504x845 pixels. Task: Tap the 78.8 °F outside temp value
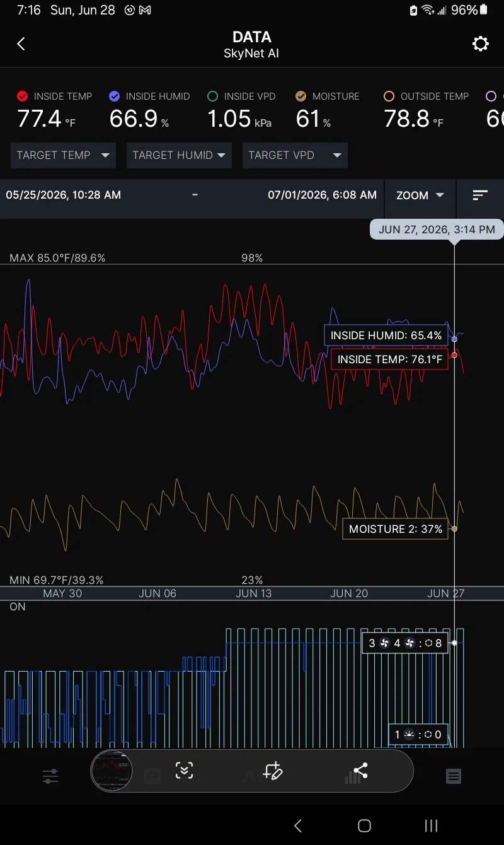(x=414, y=119)
